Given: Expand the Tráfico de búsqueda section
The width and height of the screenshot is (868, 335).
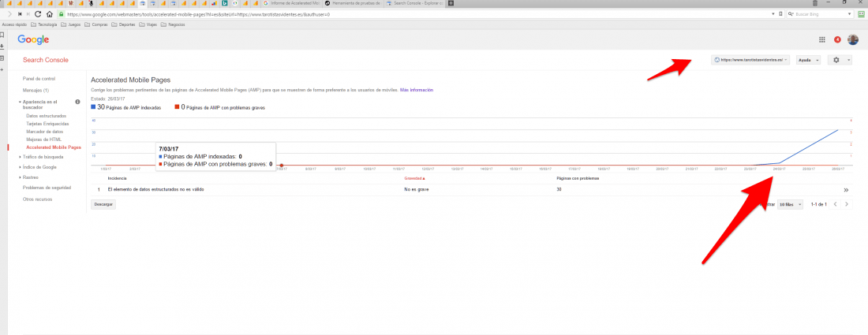Looking at the screenshot, I should (20, 157).
